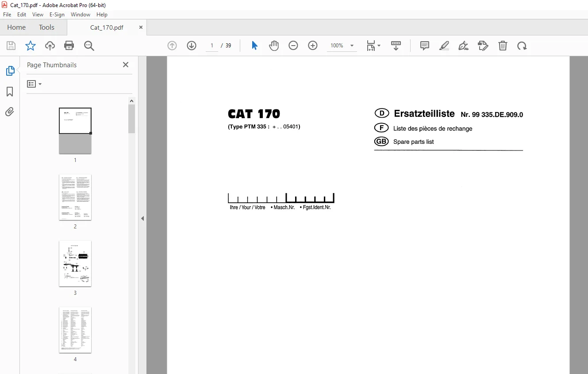Activate the Hand pan tool
The height and width of the screenshot is (374, 588).
pyautogui.click(x=274, y=46)
